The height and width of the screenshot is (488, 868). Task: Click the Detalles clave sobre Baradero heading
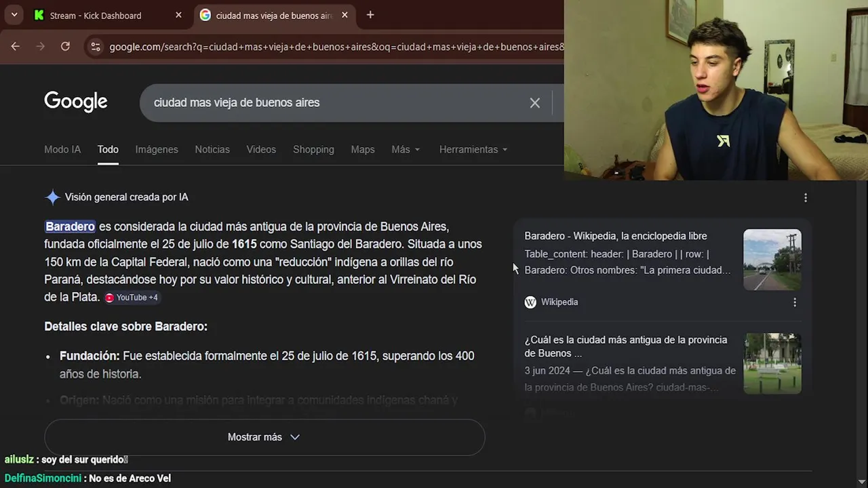125,327
